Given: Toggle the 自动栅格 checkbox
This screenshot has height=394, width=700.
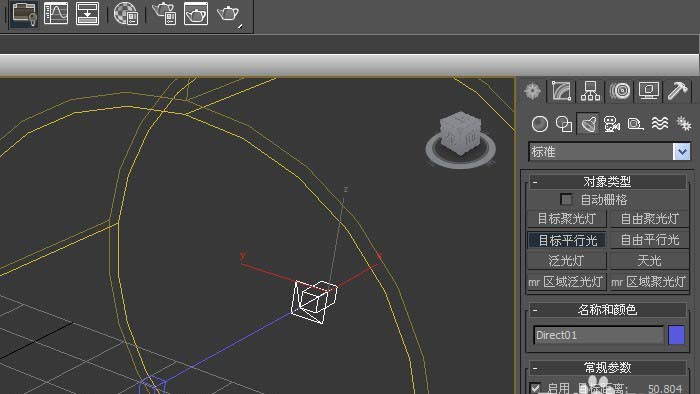Looking at the screenshot, I should (566, 199).
